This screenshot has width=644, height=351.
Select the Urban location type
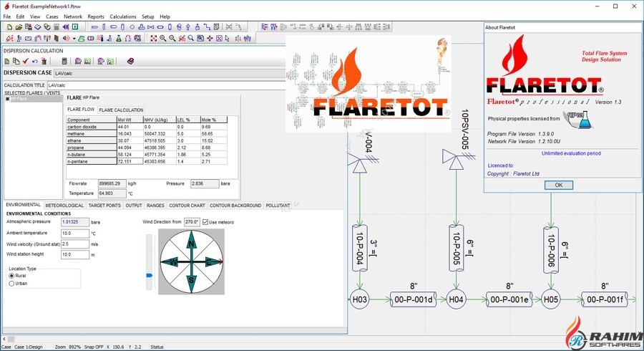[11, 284]
